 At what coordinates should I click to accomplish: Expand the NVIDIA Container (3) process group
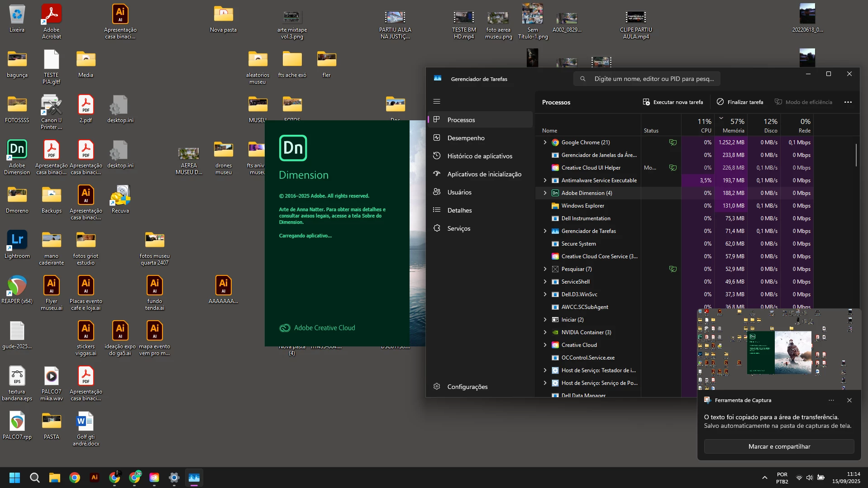[x=545, y=332]
